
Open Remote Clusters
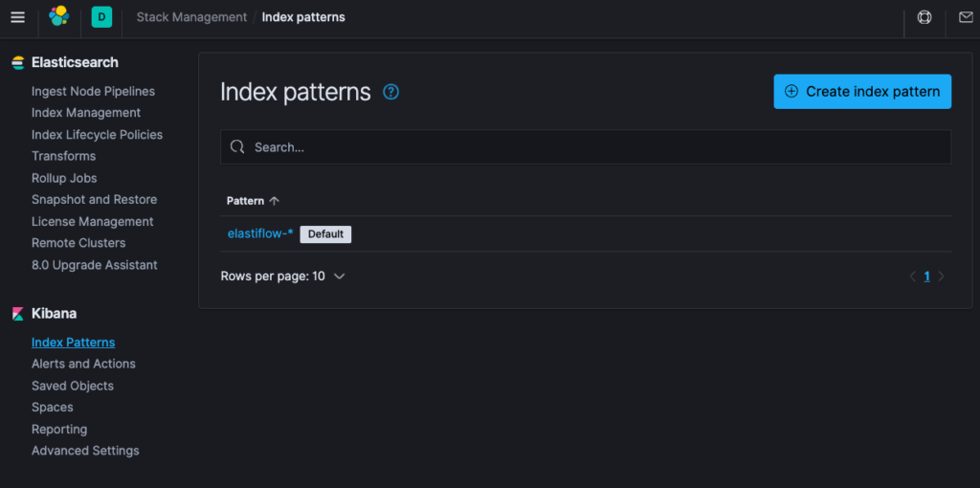pos(78,242)
